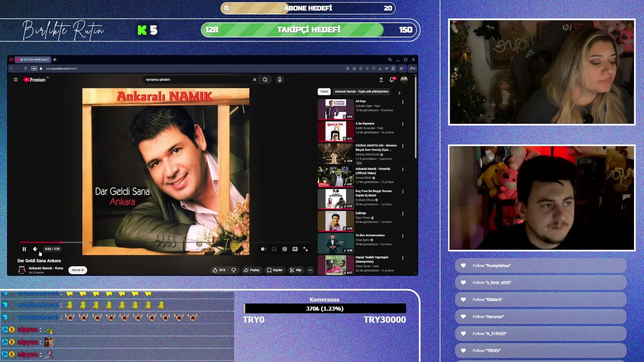Viewport: 644px width, 362px height.
Task: Open options menu for Ali Dayı video
Action: point(403,102)
